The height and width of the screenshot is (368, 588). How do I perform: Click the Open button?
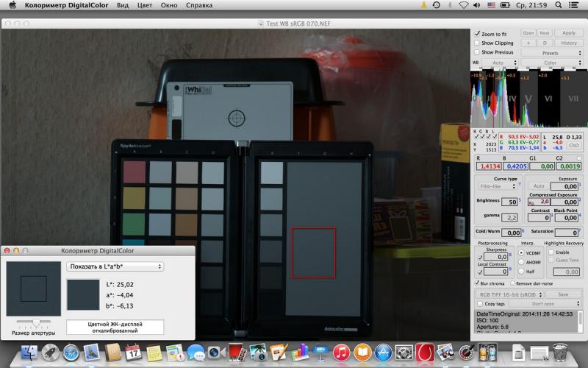[528, 33]
